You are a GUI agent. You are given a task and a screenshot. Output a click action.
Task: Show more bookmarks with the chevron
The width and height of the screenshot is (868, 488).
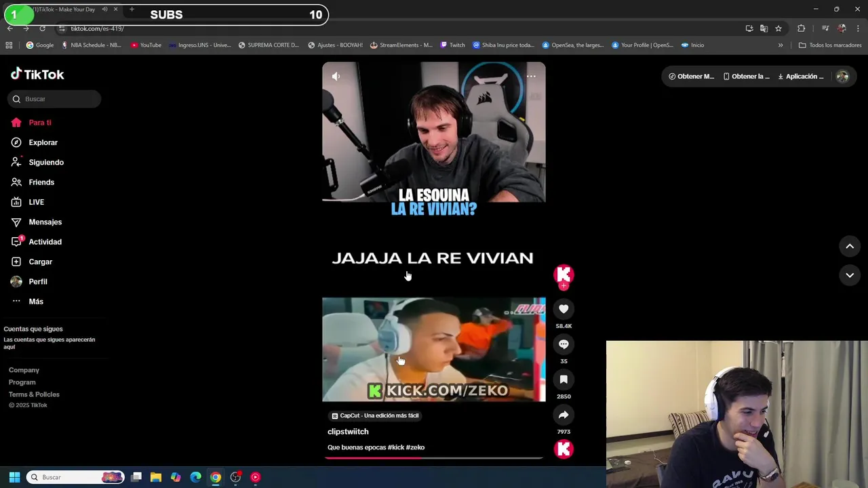point(781,45)
